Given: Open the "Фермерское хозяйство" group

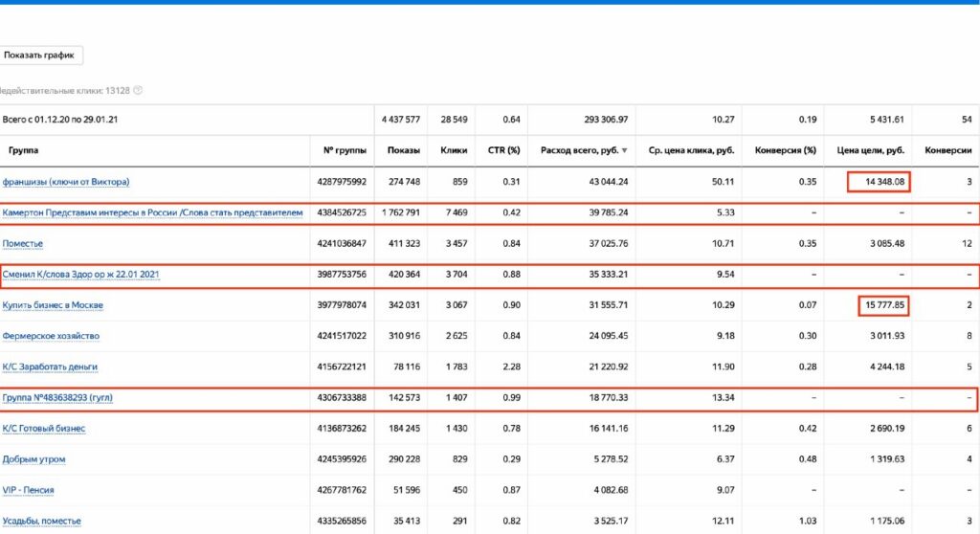Looking at the screenshot, I should (51, 336).
